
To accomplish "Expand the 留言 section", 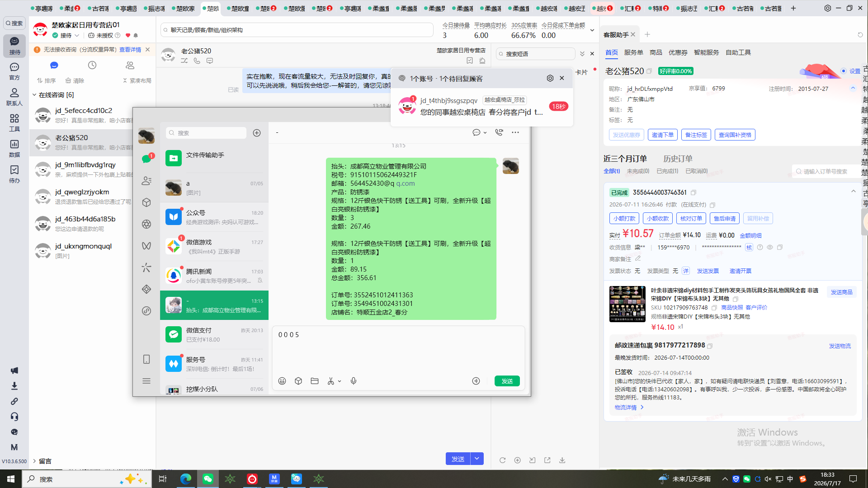I will [x=34, y=461].
